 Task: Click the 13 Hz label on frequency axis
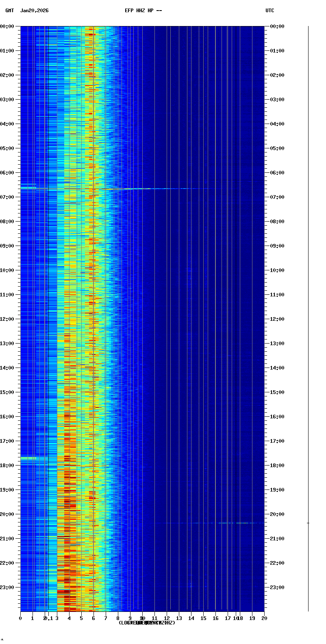click(179, 618)
